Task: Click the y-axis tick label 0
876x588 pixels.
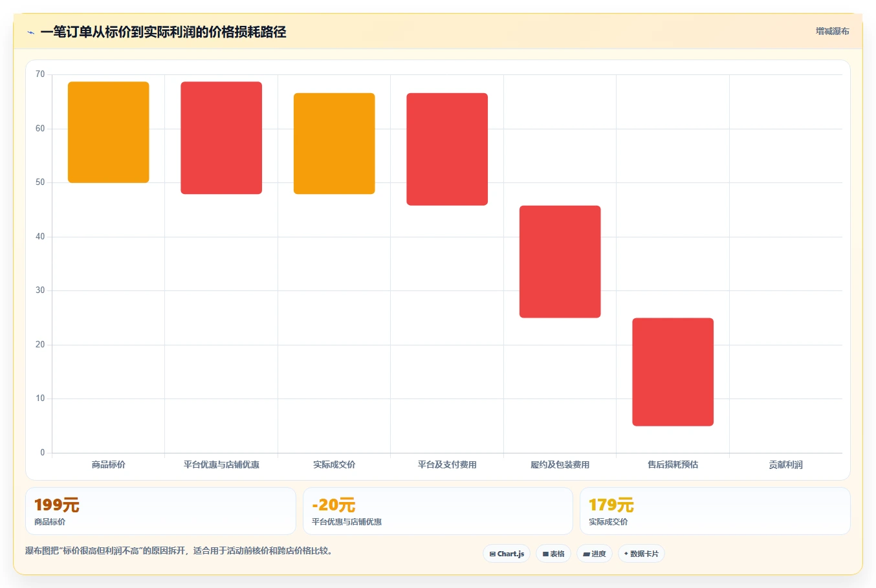Action: [x=43, y=453]
